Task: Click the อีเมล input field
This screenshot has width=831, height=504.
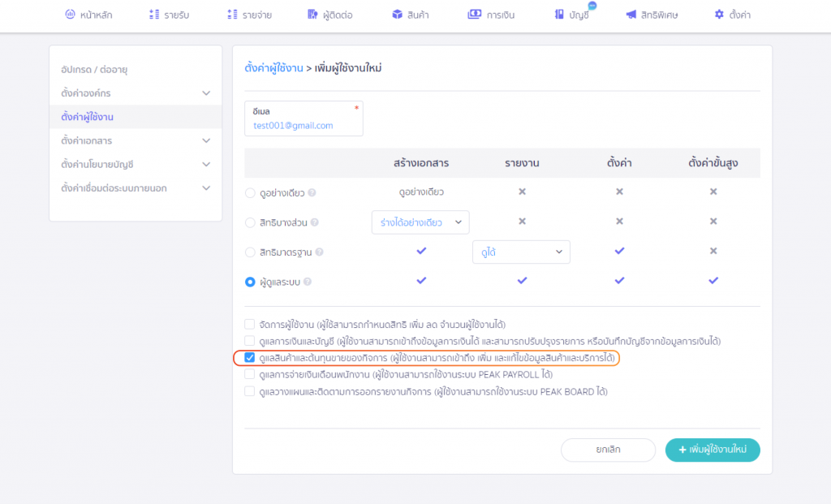Action: [304, 118]
